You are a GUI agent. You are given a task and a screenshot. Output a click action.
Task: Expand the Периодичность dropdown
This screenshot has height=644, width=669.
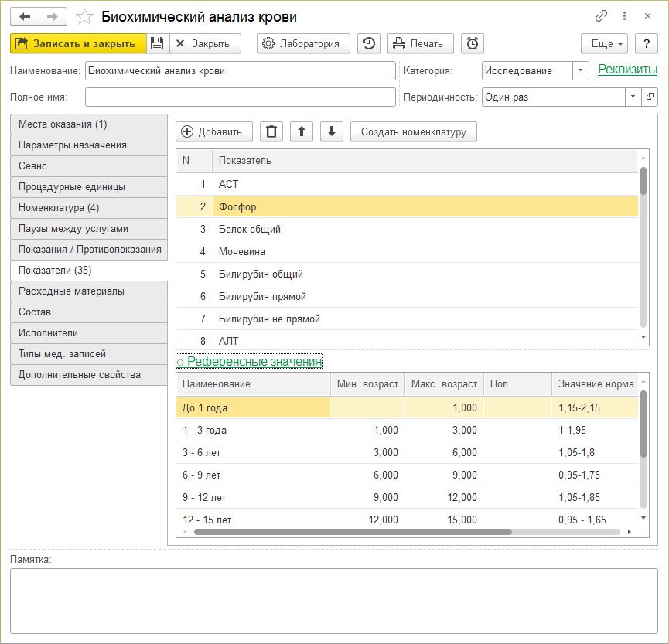click(633, 97)
